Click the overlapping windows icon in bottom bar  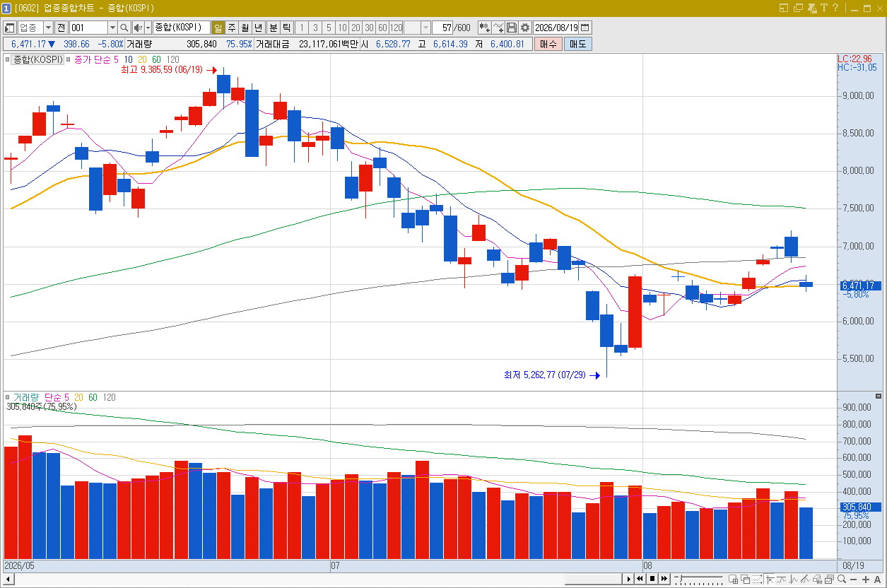(x=746, y=580)
